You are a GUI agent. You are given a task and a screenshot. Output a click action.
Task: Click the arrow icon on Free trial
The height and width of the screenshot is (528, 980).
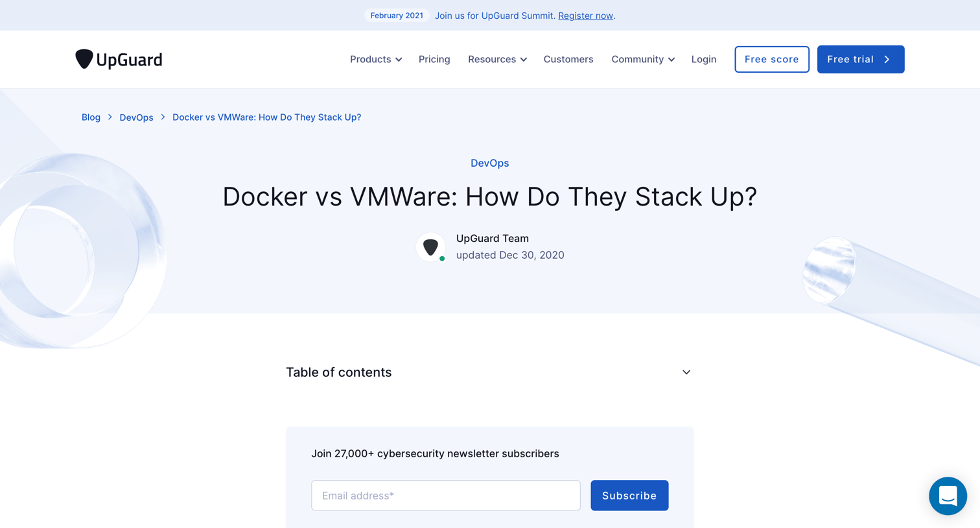pos(887,60)
